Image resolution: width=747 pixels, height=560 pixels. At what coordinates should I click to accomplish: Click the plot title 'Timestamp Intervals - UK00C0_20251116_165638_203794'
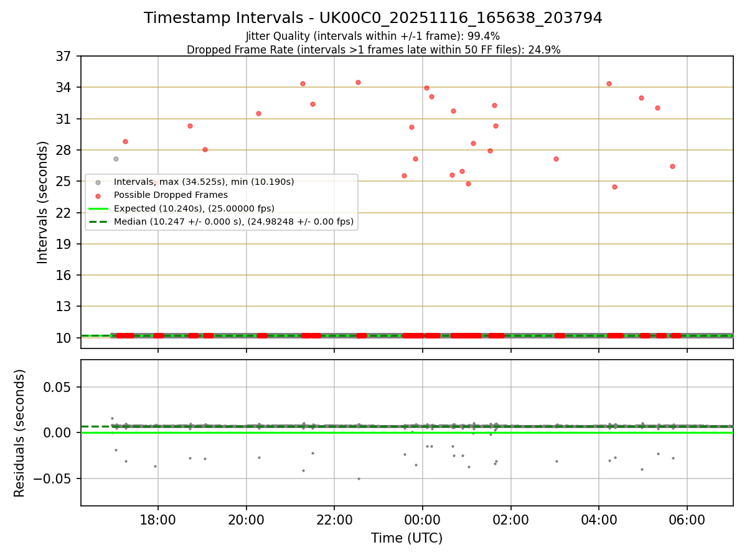(x=373, y=18)
